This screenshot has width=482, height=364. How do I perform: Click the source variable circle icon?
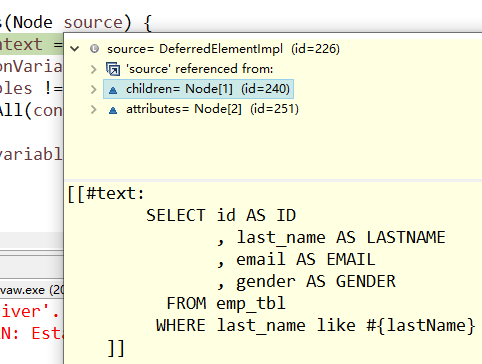coord(95,49)
